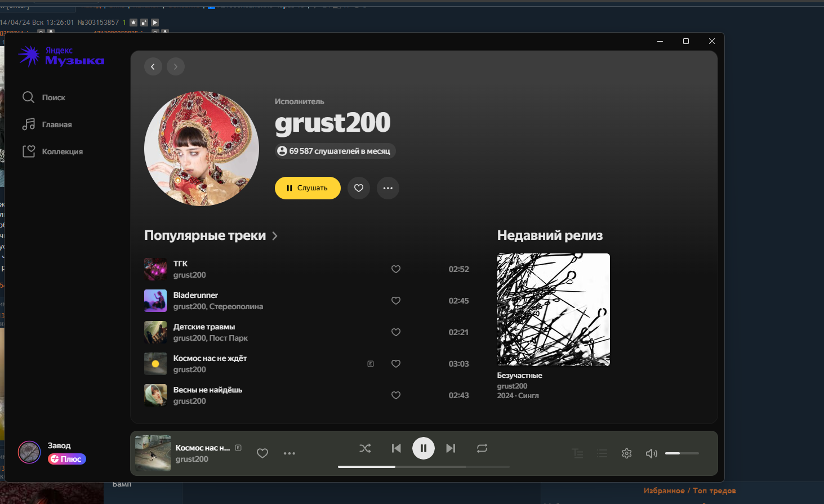Play track Весны не найдёшь
Viewport: 824px width, 504px height.
click(x=208, y=390)
